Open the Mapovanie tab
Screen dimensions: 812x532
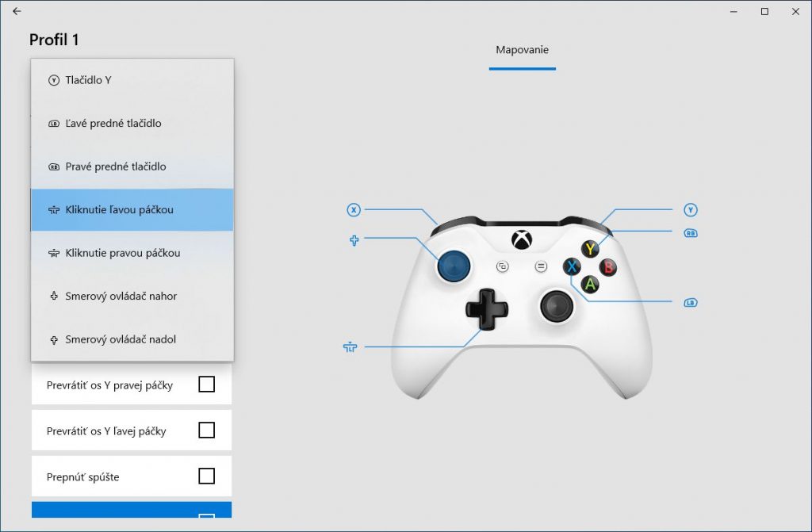pos(522,50)
